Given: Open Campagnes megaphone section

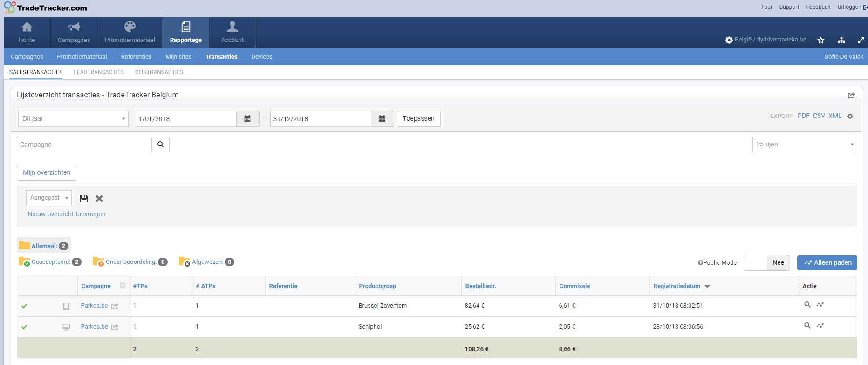Looking at the screenshot, I should (74, 33).
